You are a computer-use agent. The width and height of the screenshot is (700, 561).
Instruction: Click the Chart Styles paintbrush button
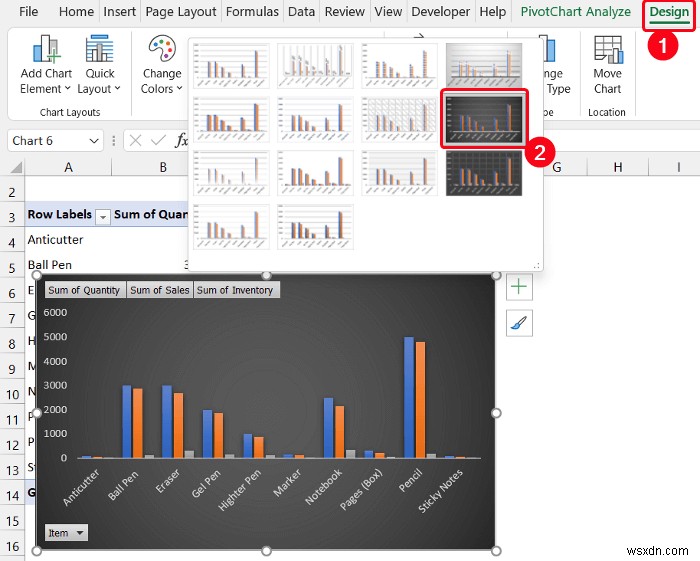coord(519,323)
